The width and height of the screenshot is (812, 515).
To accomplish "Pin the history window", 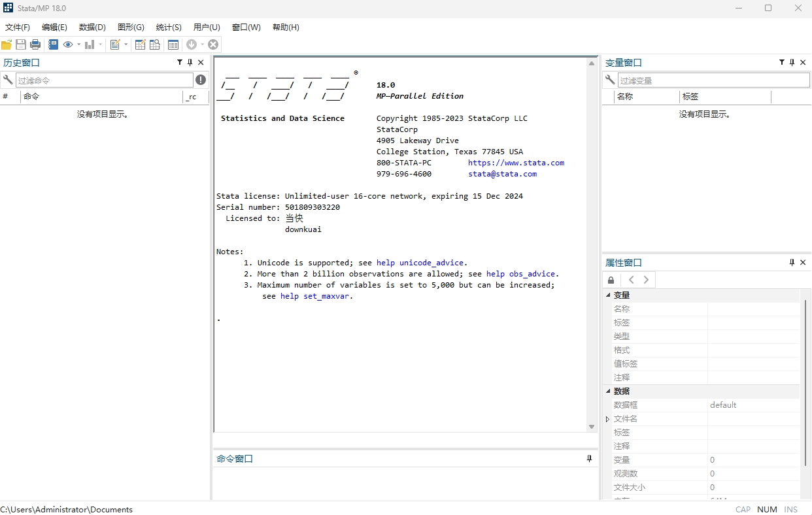I will click(x=190, y=63).
